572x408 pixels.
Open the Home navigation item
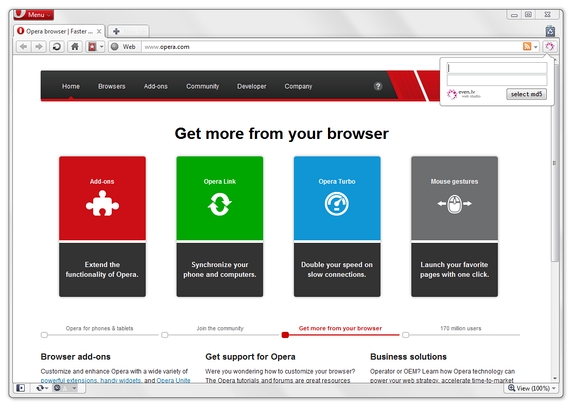pos(71,86)
